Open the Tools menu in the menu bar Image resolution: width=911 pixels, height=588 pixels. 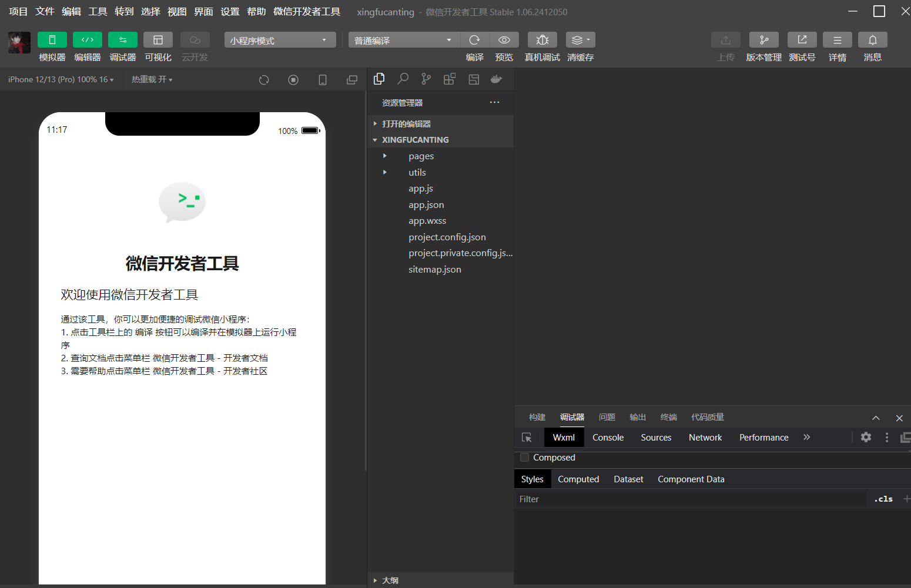(98, 12)
